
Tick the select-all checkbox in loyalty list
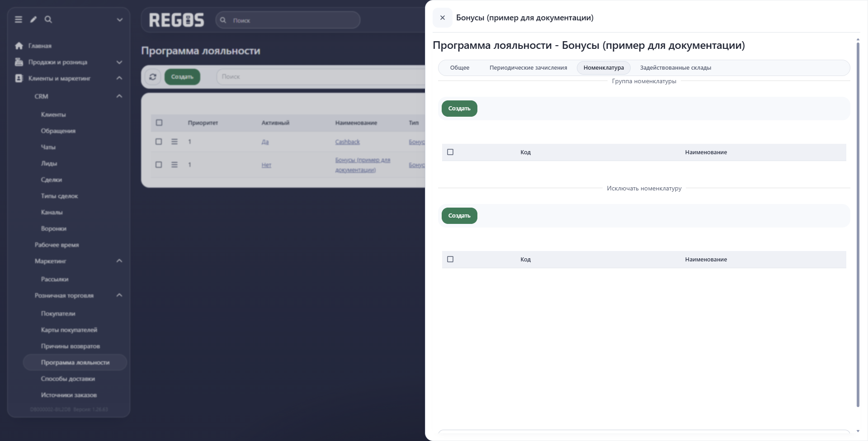click(159, 123)
